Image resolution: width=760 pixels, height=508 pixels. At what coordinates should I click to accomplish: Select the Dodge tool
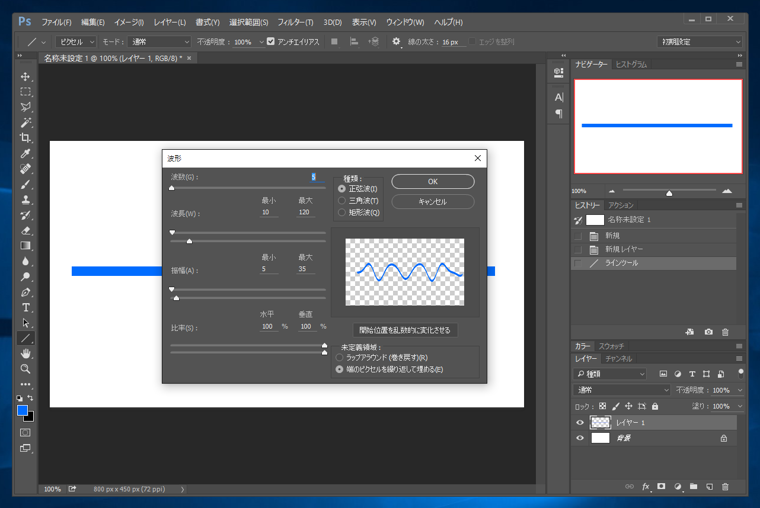tap(26, 277)
